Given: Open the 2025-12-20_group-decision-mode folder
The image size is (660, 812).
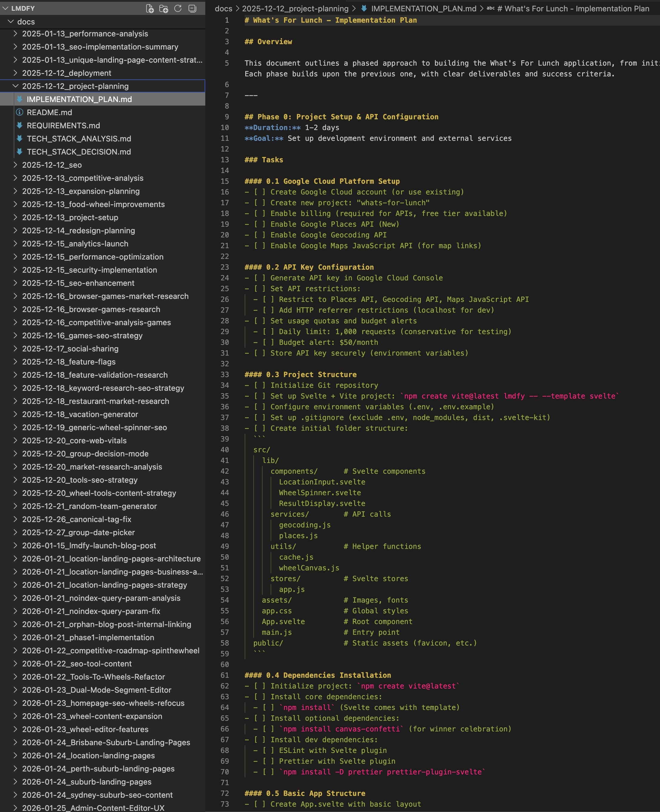Looking at the screenshot, I should pos(85,453).
